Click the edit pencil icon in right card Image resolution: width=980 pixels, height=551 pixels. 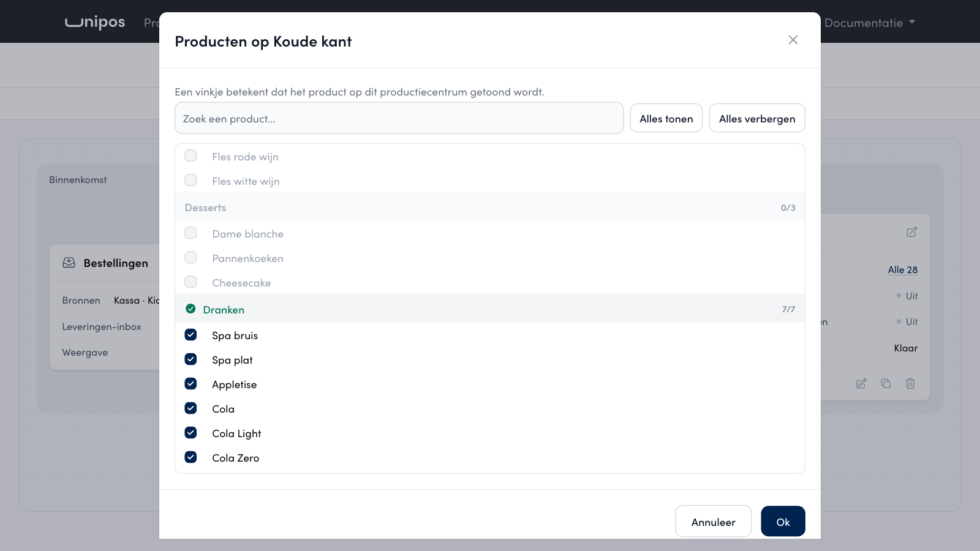(x=861, y=383)
